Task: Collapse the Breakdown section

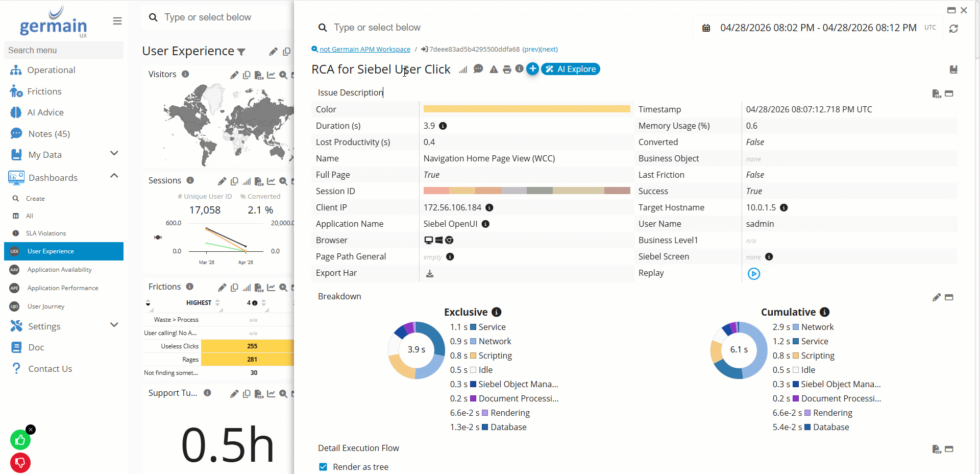Action: tap(949, 297)
